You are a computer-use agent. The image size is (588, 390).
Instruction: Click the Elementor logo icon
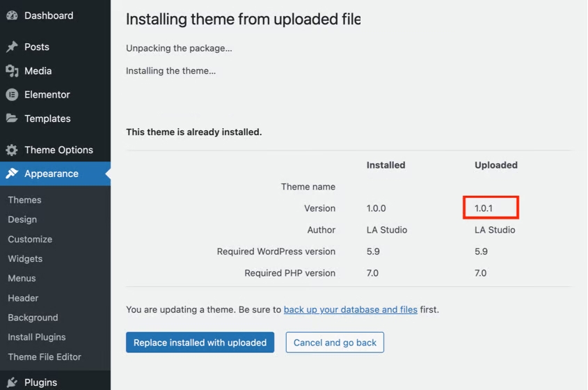pos(12,95)
